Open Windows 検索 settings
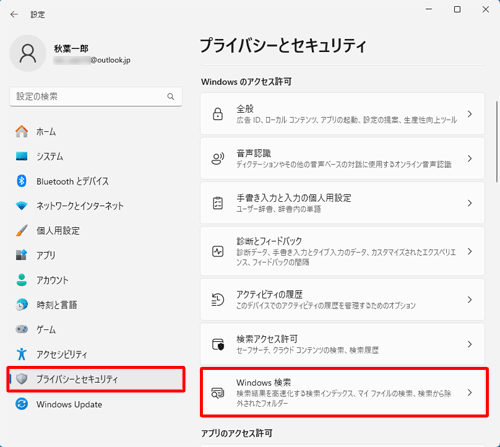 point(344,392)
